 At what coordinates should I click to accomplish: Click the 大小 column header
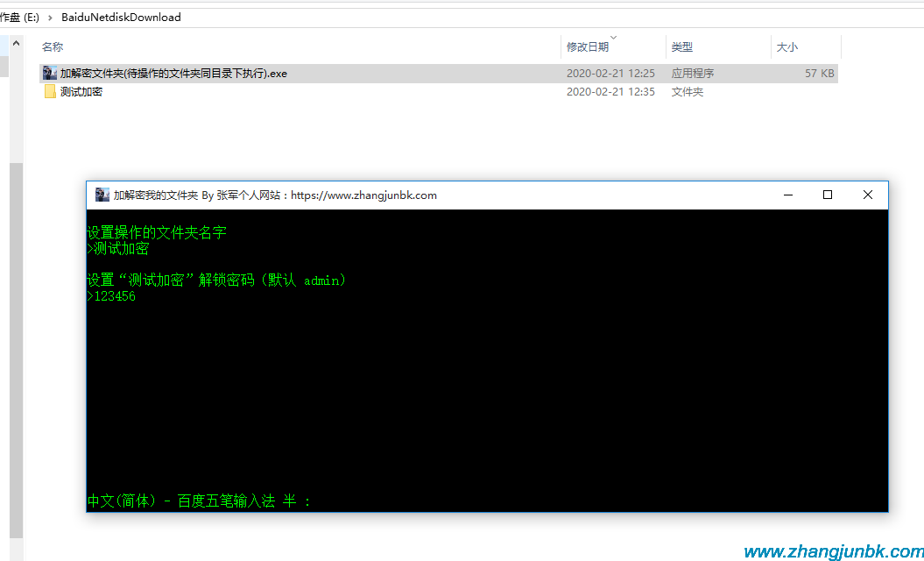click(x=786, y=47)
